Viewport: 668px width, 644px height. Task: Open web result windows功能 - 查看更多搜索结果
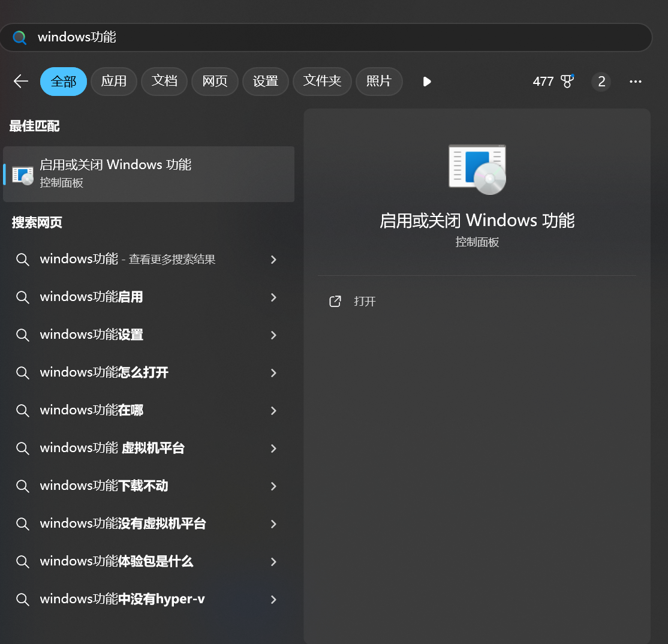click(148, 259)
